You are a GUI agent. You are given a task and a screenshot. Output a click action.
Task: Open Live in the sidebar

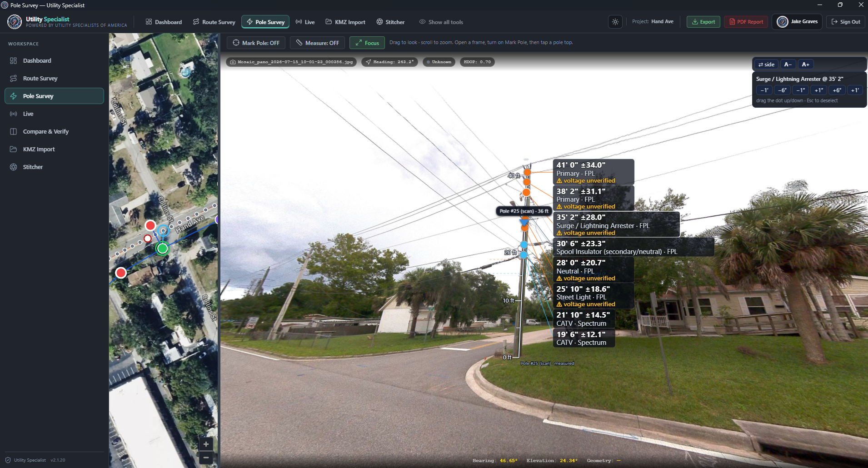click(54, 114)
